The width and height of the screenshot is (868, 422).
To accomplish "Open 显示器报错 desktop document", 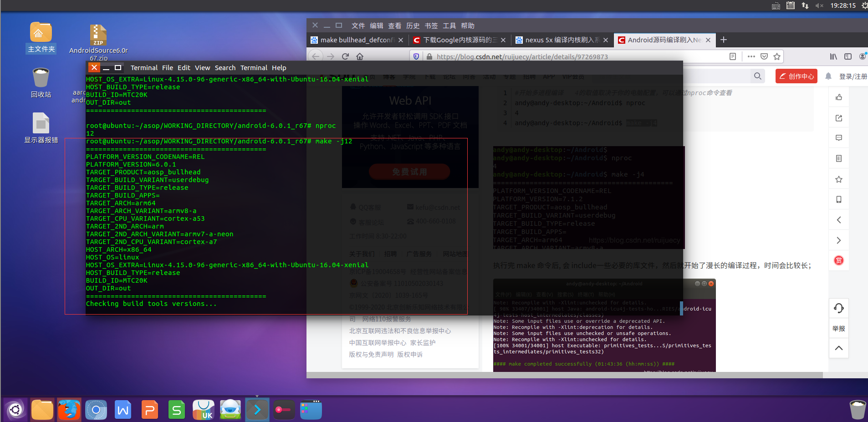I will [41, 128].
